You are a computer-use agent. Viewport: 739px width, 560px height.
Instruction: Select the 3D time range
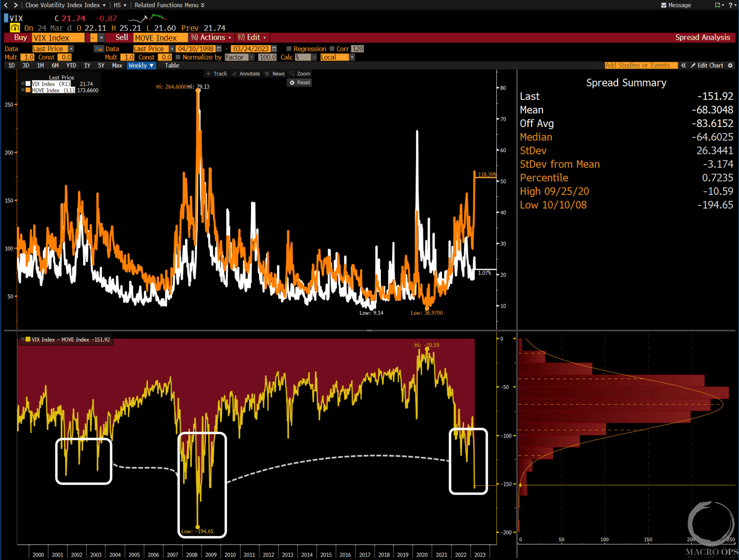(26, 65)
